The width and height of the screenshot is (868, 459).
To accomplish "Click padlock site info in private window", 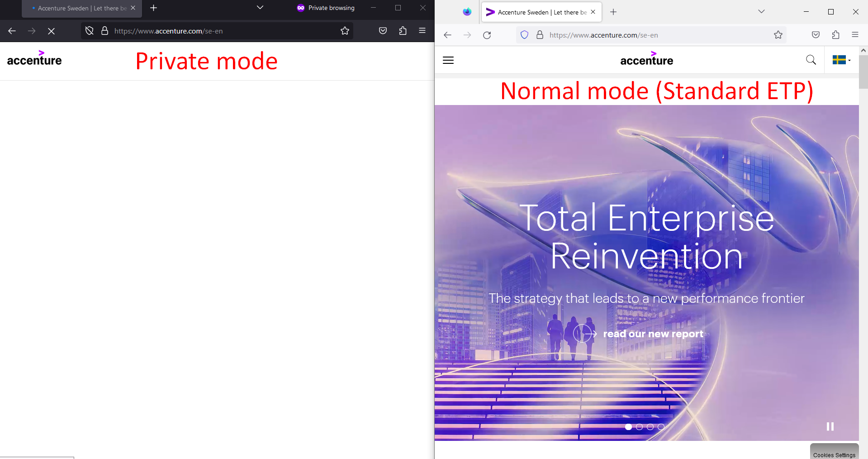I will click(104, 31).
